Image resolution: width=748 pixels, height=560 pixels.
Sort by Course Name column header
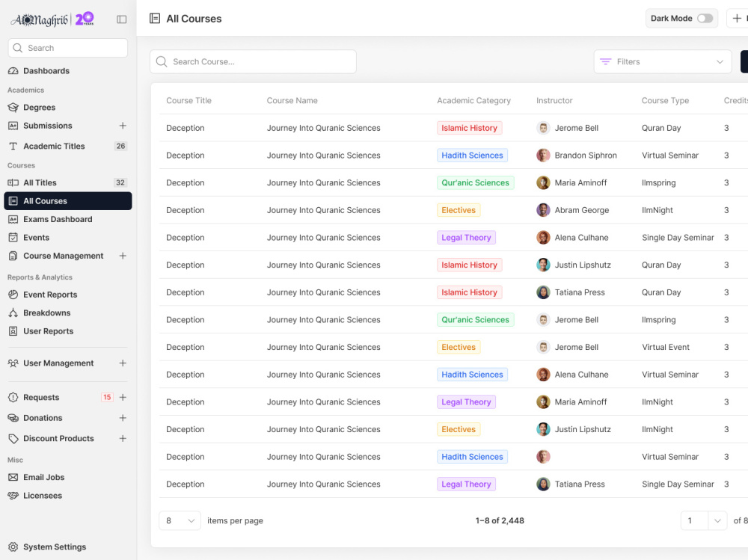point(292,101)
